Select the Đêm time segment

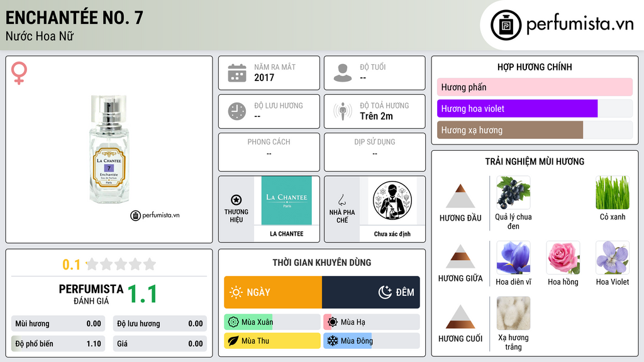[x=371, y=292]
